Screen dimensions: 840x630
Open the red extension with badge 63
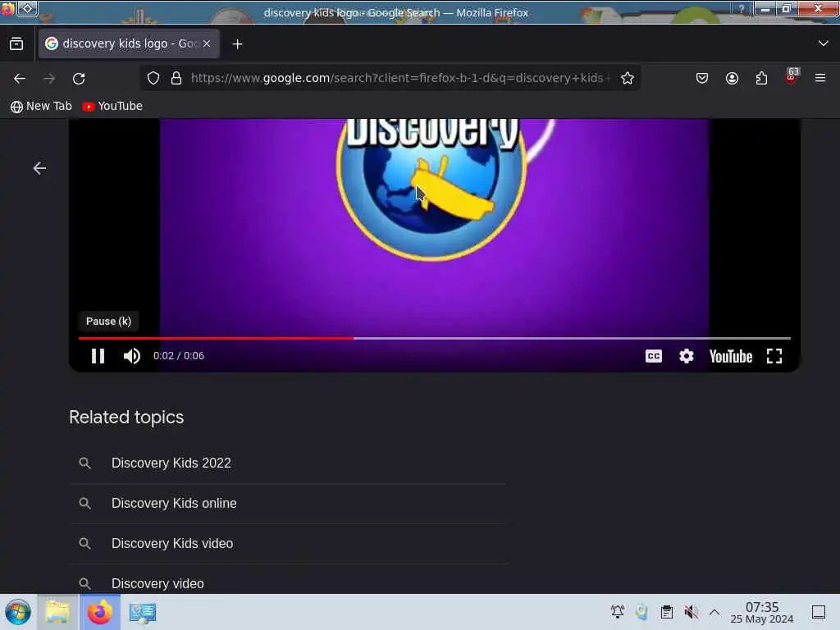coord(792,77)
